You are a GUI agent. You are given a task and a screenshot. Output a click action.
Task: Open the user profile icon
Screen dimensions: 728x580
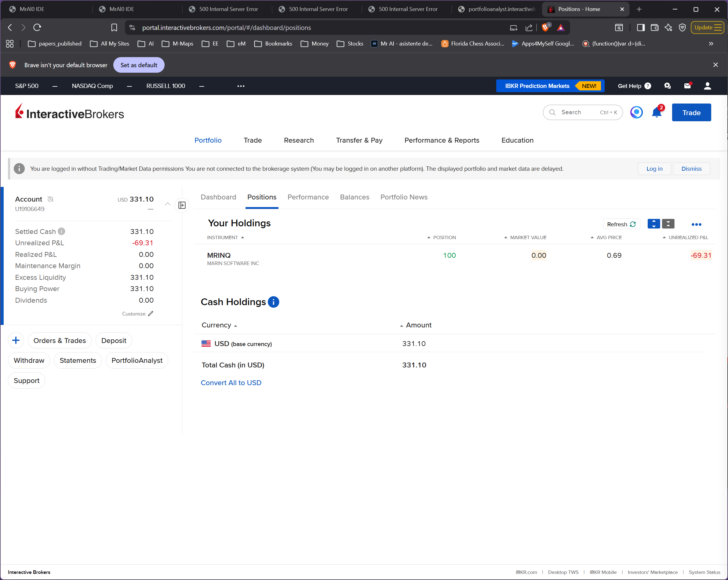708,86
